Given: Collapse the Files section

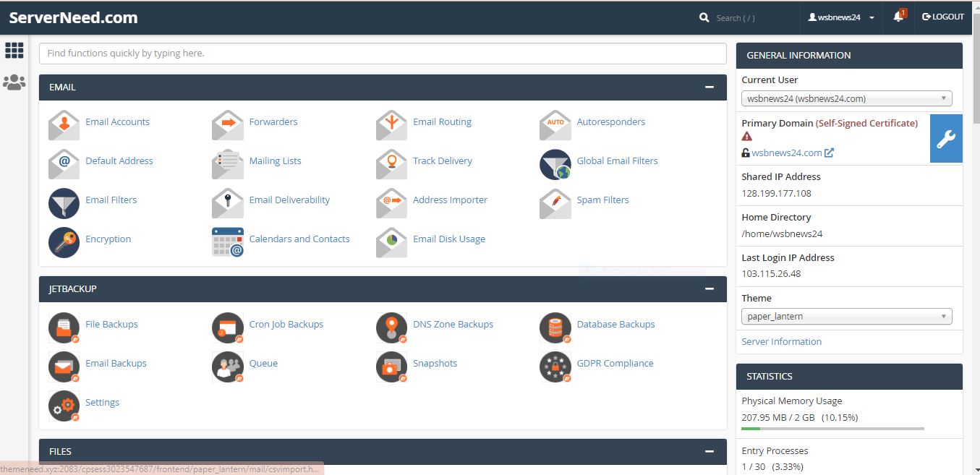Looking at the screenshot, I should point(710,452).
